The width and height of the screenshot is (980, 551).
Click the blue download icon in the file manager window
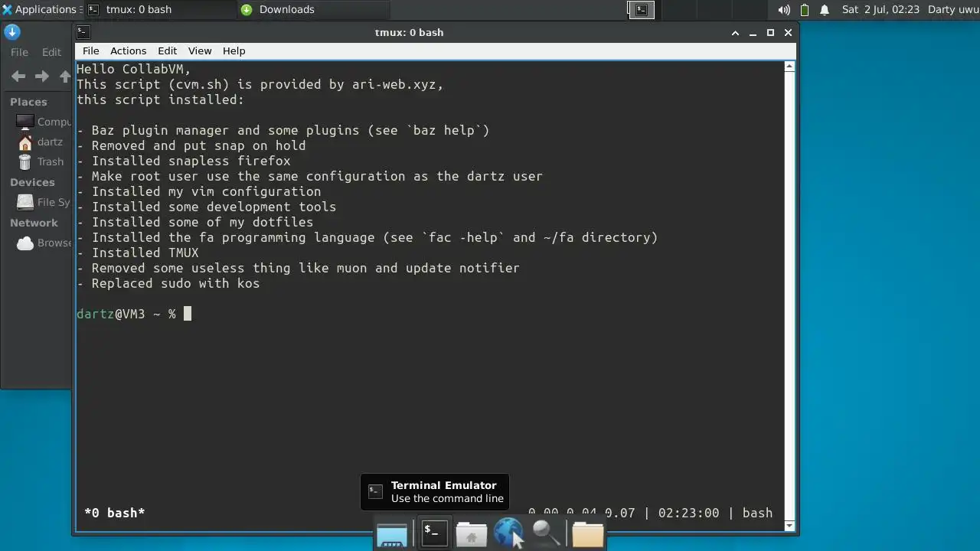click(11, 32)
